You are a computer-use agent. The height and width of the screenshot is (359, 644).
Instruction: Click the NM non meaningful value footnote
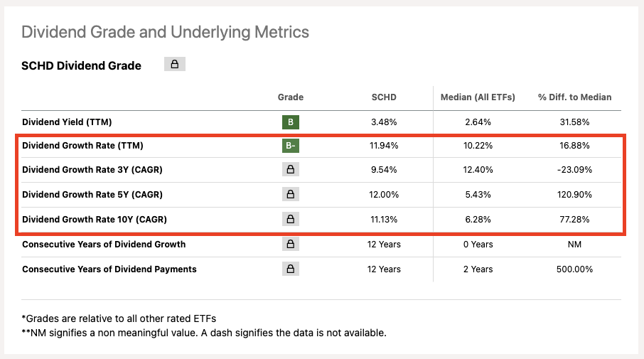click(204, 333)
